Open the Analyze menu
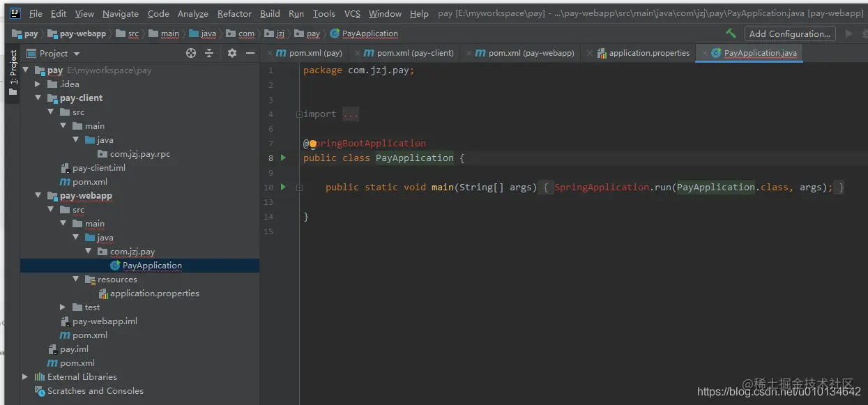Image resolution: width=868 pixels, height=405 pixels. pos(193,13)
